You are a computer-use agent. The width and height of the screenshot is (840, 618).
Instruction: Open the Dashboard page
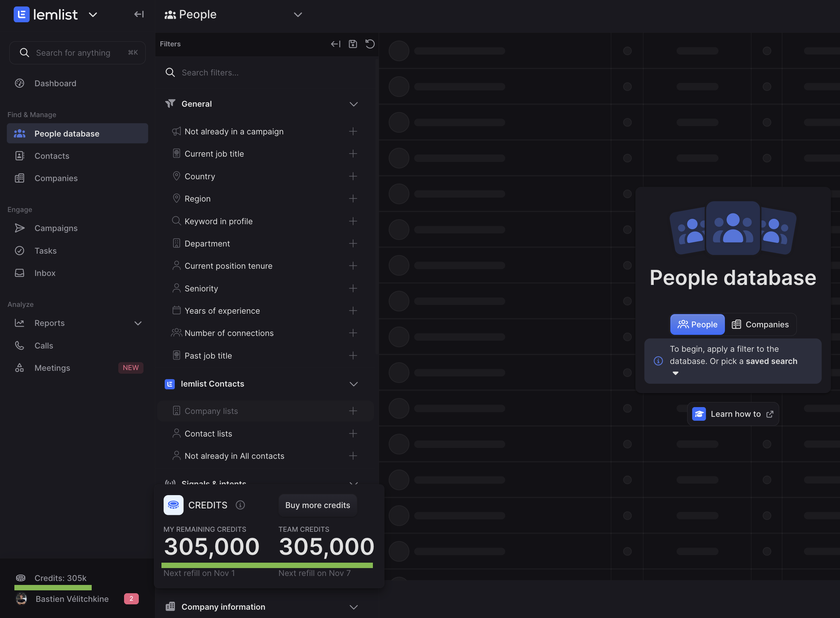(77, 83)
